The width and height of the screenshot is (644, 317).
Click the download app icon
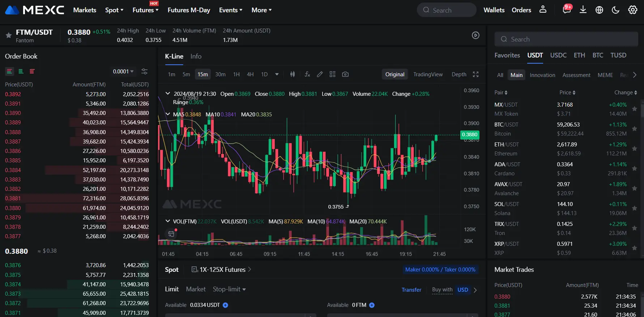[x=583, y=10]
